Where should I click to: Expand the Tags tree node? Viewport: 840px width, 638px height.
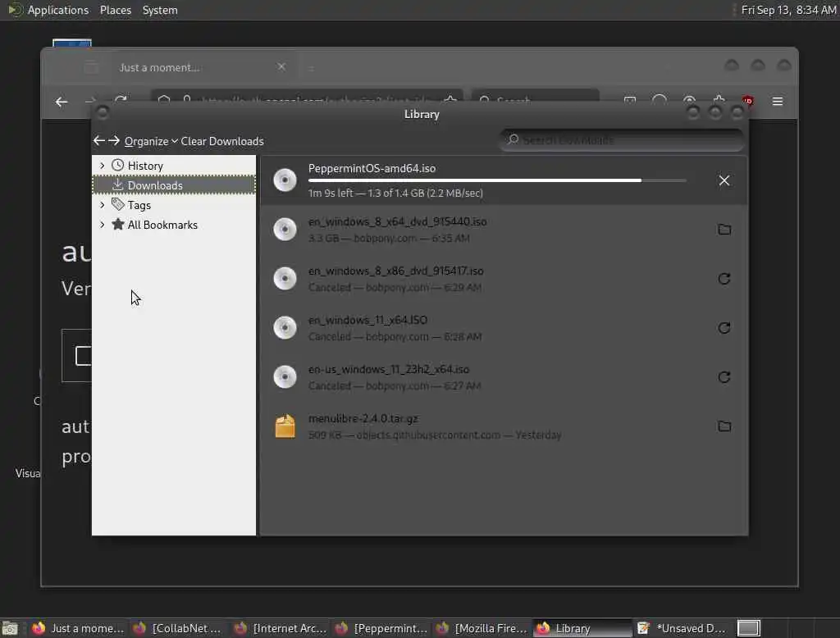[x=102, y=205]
